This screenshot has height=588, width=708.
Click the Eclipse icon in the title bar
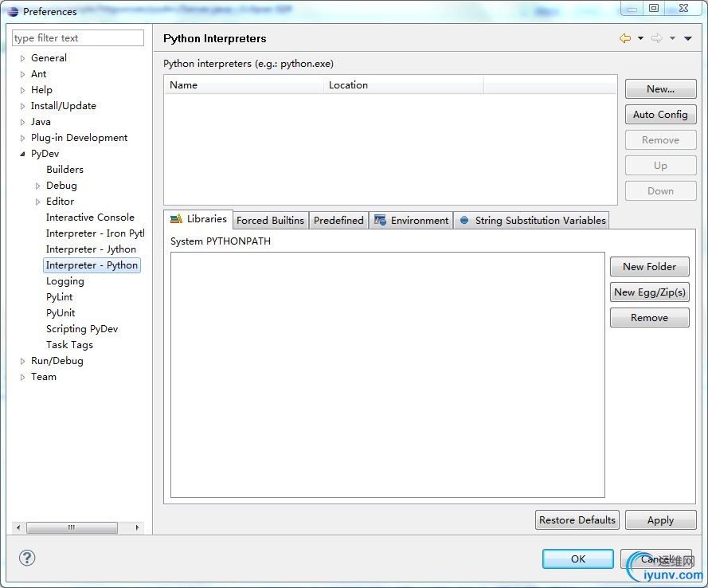[x=13, y=11]
